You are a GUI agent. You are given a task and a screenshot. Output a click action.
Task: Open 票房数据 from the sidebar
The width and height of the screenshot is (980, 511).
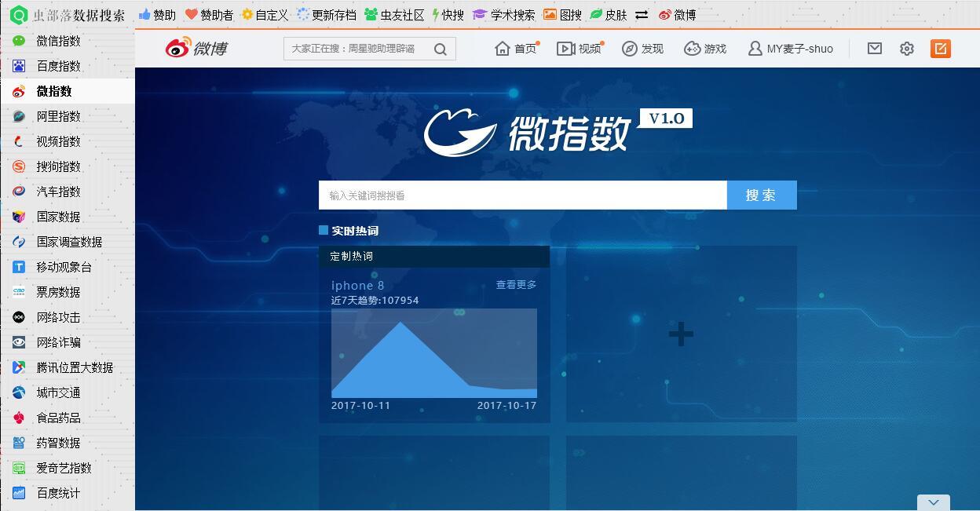(x=56, y=292)
